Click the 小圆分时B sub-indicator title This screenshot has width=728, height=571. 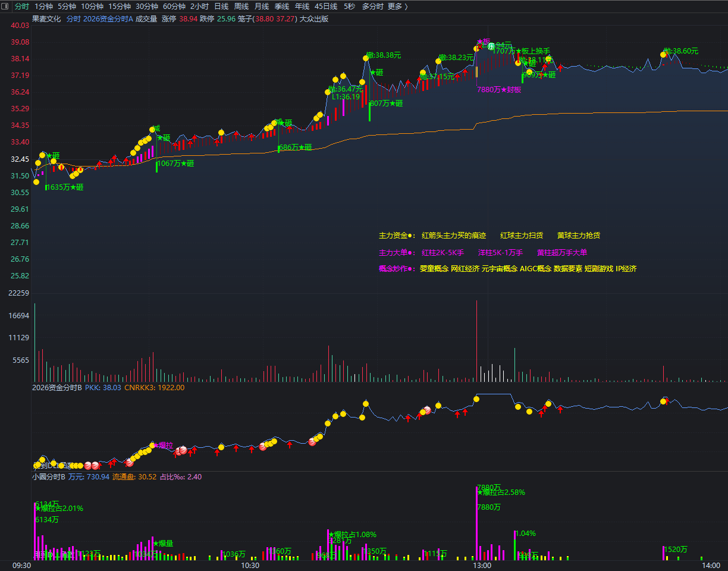[x=49, y=476]
